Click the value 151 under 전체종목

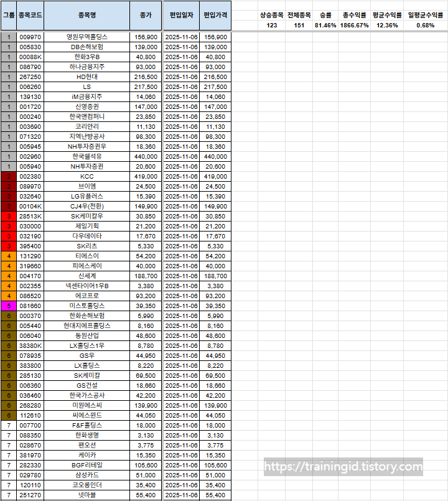299,26
